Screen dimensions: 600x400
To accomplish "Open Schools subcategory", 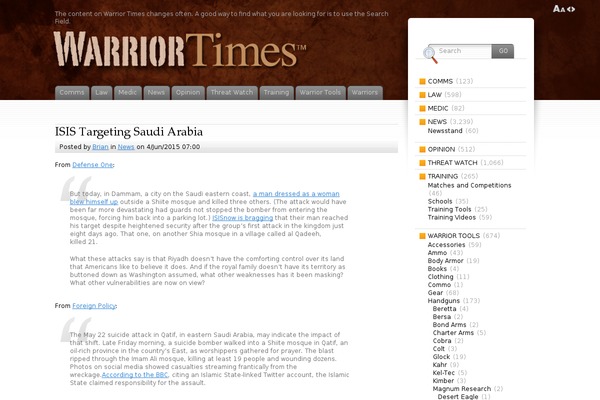I will coord(440,201).
